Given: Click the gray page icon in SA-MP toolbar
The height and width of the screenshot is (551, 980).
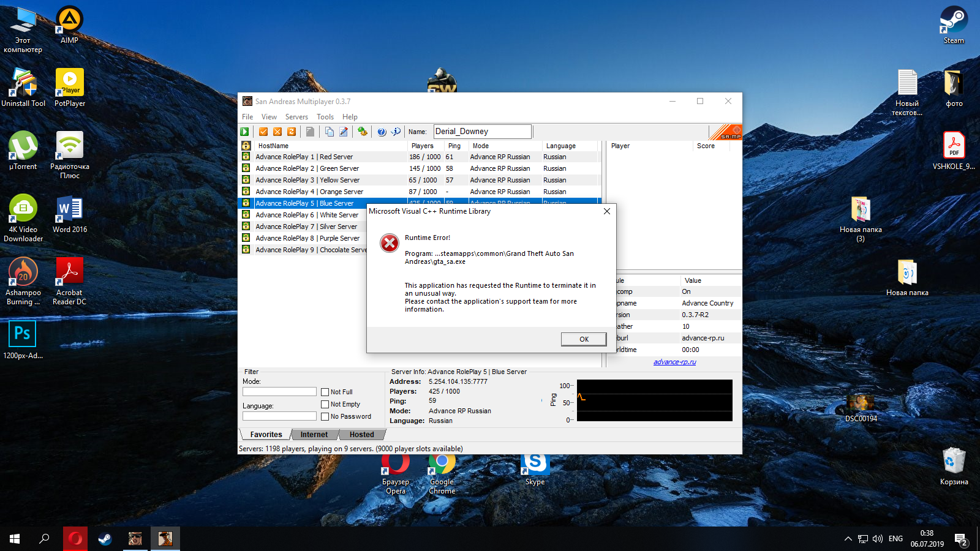Looking at the screenshot, I should coord(311,132).
